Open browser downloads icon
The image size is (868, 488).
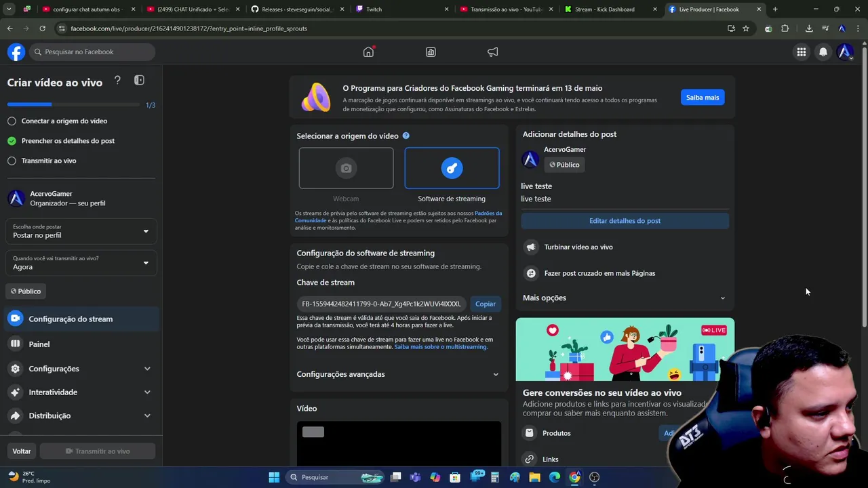809,28
